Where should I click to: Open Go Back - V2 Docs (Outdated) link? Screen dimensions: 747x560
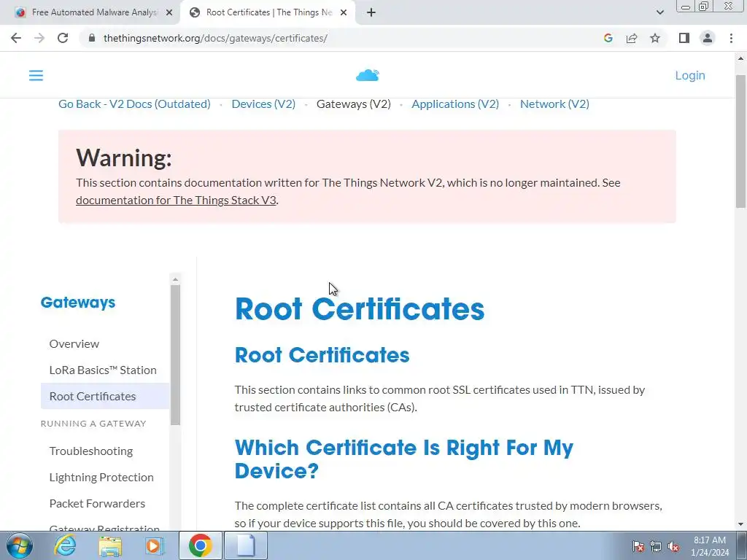coord(134,104)
